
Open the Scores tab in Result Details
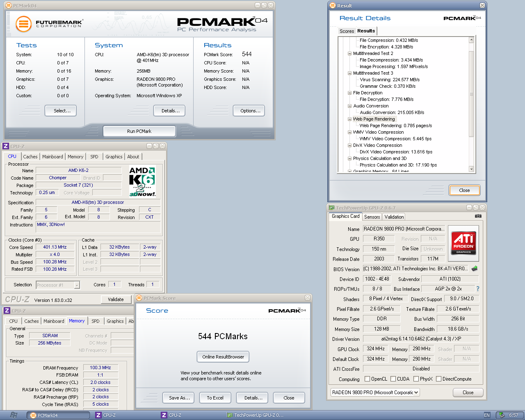click(347, 31)
